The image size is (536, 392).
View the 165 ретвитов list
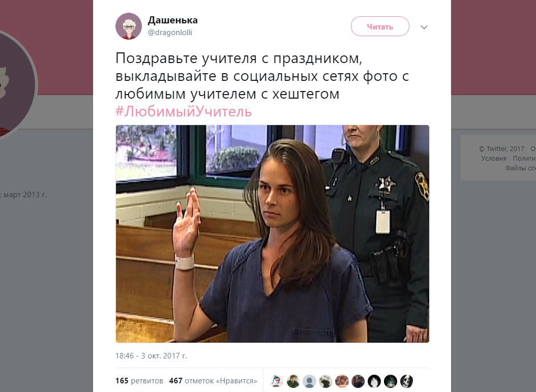pos(139,381)
